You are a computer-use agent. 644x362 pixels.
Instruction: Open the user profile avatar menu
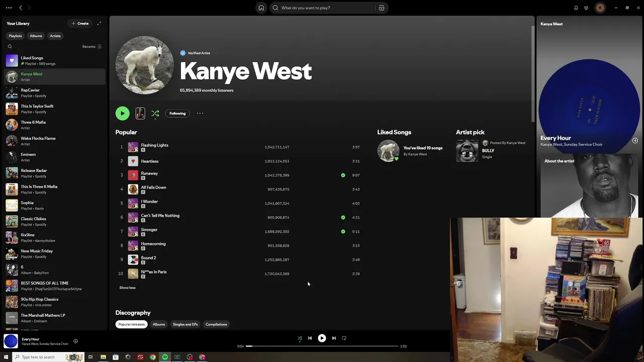pyautogui.click(x=600, y=8)
